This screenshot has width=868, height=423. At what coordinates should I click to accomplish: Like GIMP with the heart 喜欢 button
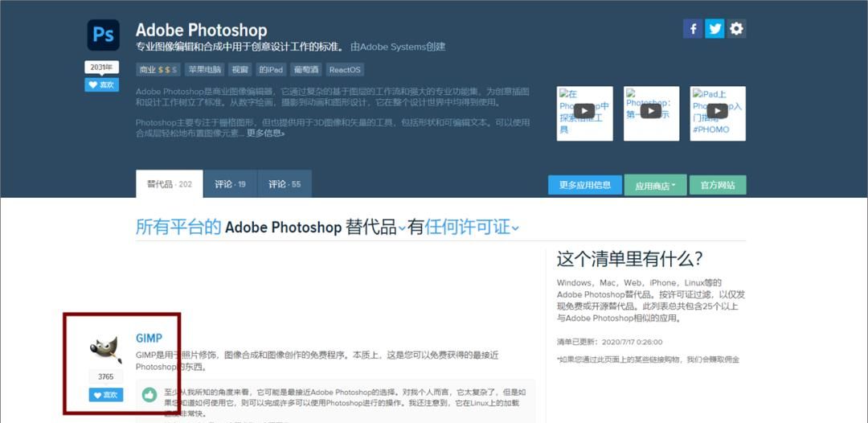pos(106,395)
